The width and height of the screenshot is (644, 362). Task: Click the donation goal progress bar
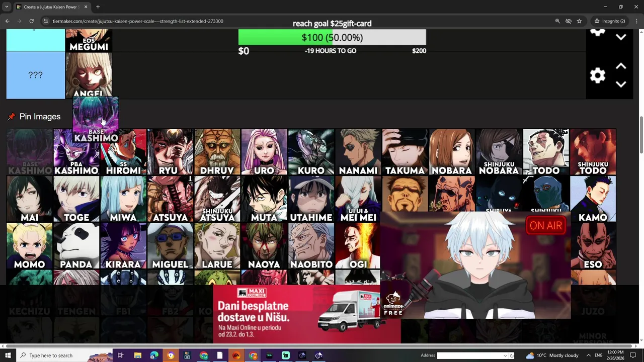click(332, 38)
